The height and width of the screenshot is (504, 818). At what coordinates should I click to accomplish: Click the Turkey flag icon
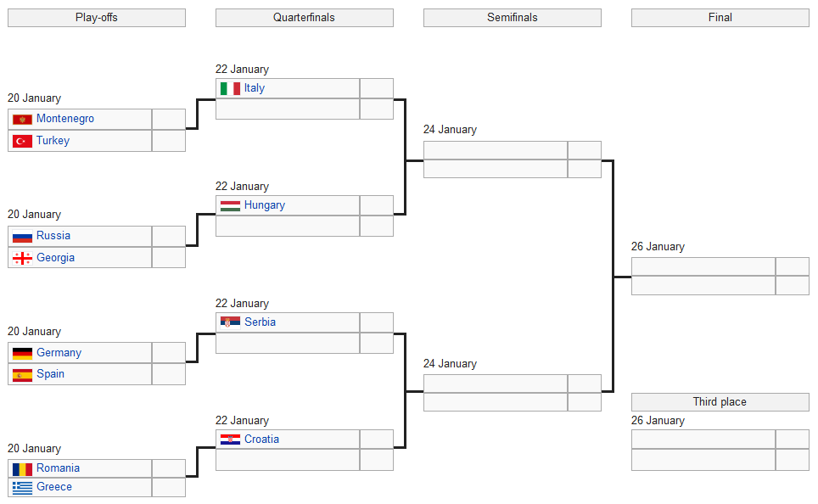tap(22, 141)
